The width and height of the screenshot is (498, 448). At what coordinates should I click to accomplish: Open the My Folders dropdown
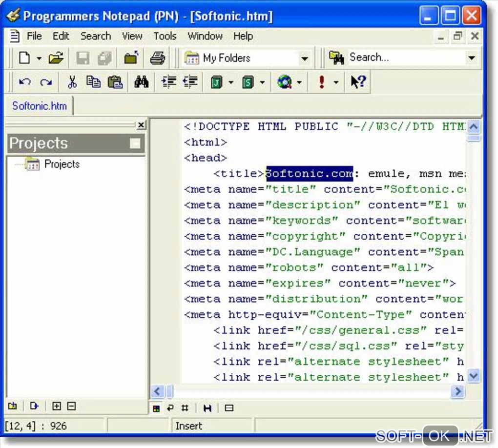(305, 59)
